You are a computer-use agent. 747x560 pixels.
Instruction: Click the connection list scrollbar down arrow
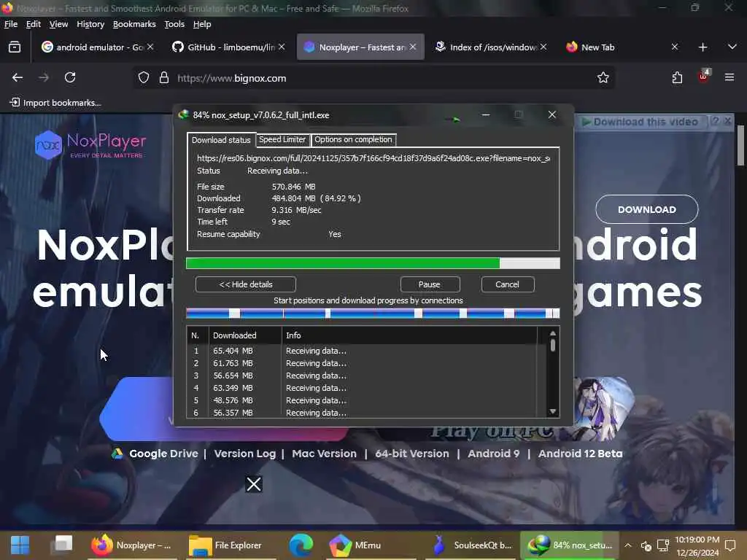553,411
